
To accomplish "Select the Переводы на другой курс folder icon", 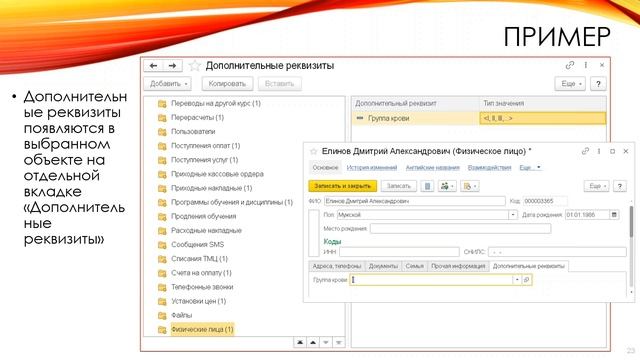I will tap(162, 104).
